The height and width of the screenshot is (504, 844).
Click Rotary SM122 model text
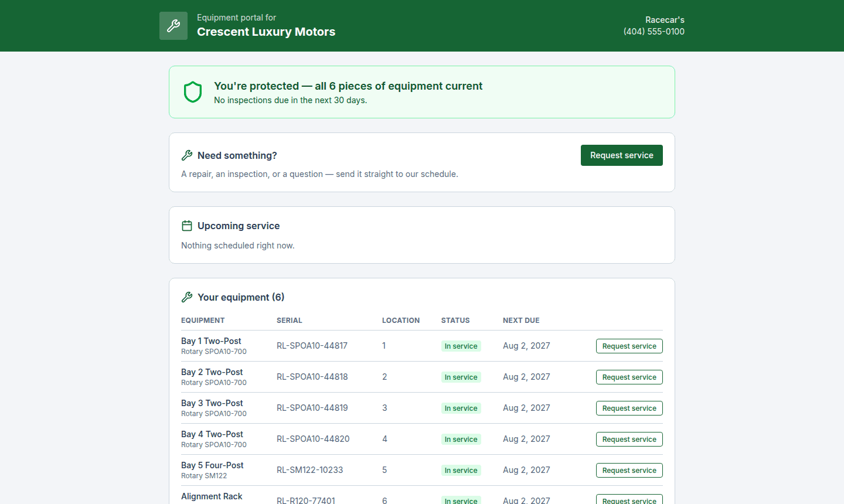204,476
